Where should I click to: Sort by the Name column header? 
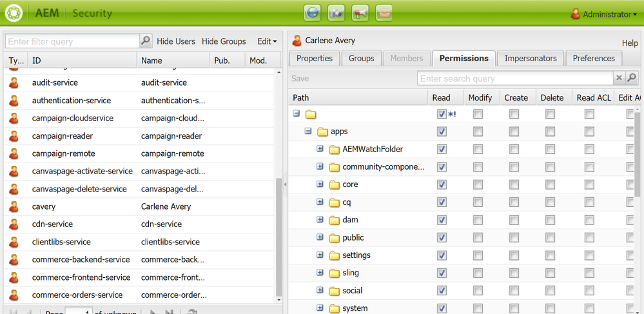click(x=173, y=61)
